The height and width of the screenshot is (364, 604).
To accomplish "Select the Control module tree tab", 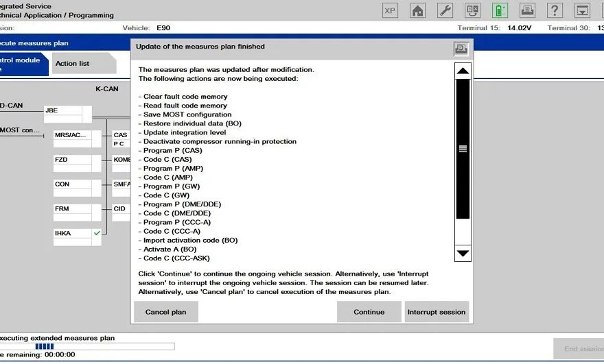I will pyautogui.click(x=23, y=64).
